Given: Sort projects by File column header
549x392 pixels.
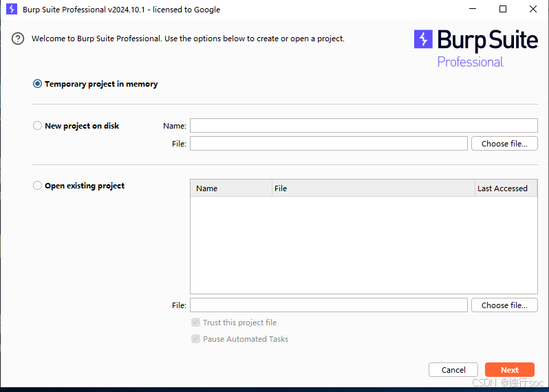Looking at the screenshot, I should [374, 188].
